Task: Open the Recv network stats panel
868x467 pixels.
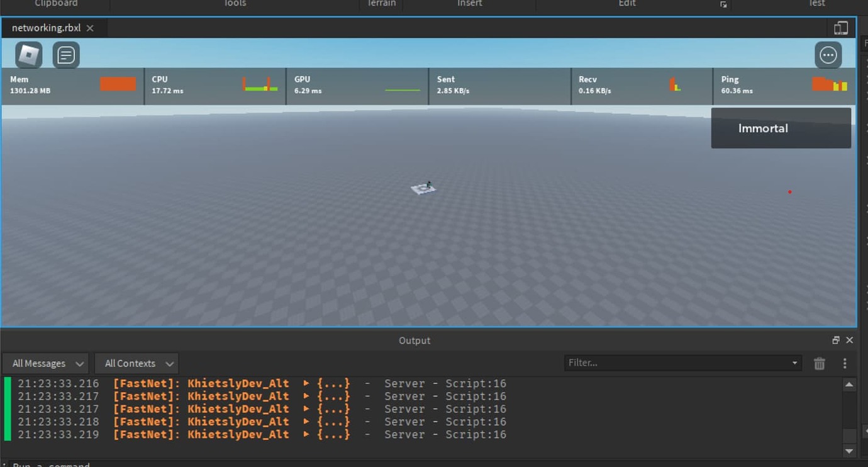Action: coord(642,86)
